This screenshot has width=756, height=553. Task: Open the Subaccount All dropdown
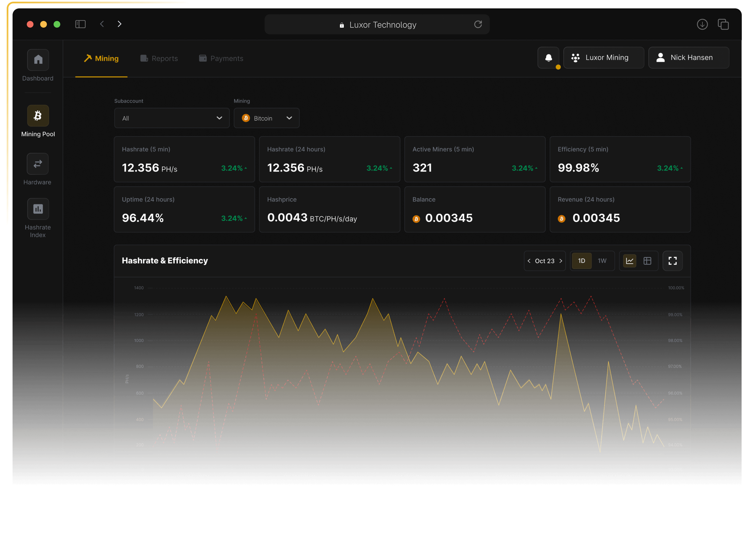[172, 118]
